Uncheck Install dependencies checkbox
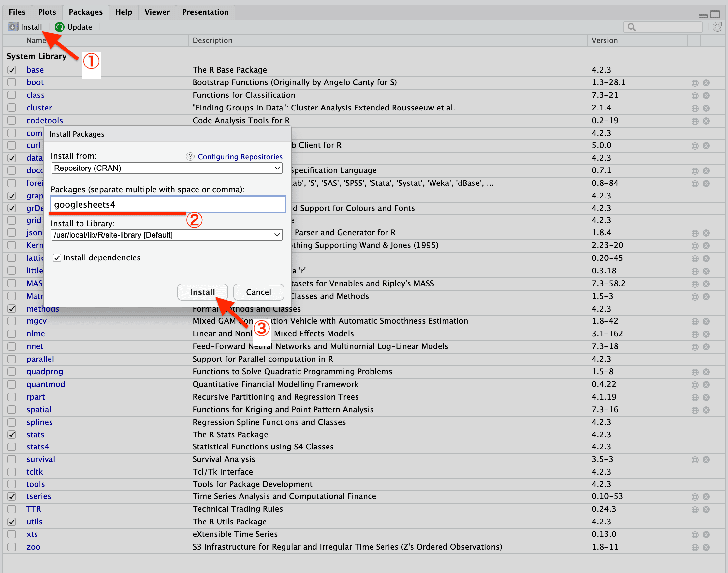This screenshot has height=573, width=728. [57, 257]
